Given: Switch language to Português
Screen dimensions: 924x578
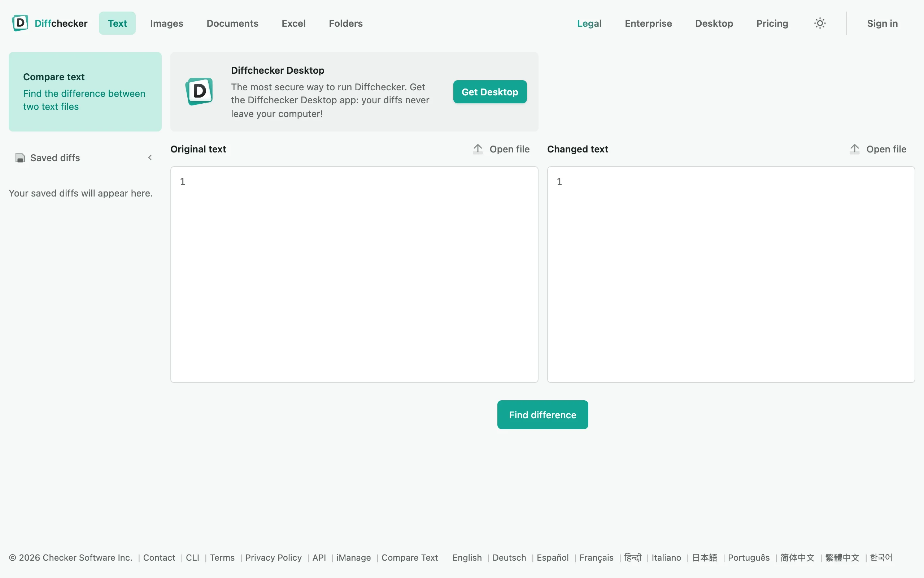Looking at the screenshot, I should click(749, 558).
